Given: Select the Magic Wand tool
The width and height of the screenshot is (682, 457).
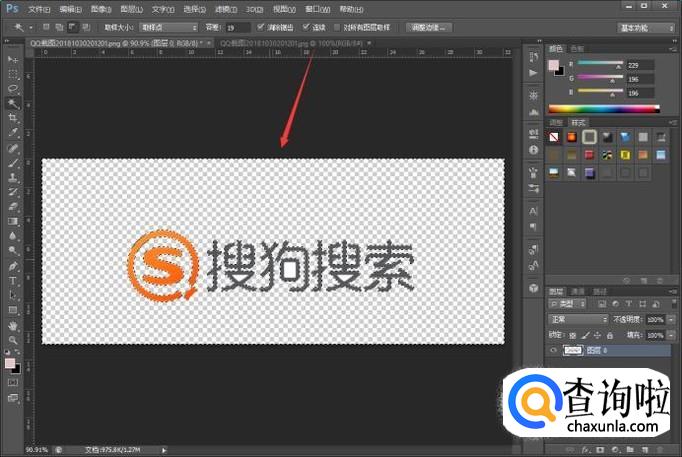Looking at the screenshot, I should coord(13,102).
